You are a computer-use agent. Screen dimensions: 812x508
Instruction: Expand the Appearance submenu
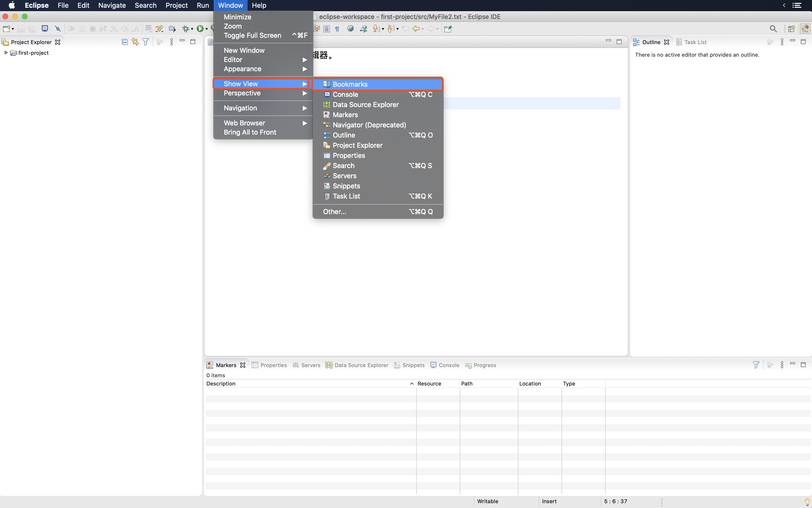263,69
